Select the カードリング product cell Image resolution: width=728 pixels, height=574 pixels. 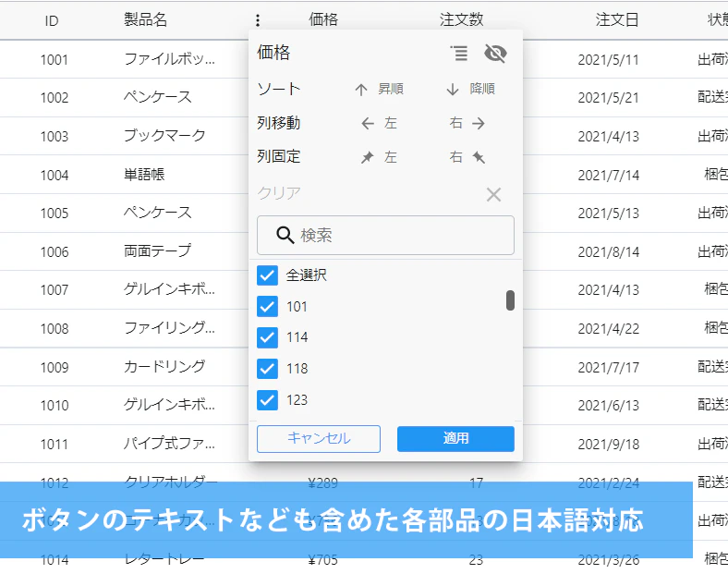click(x=164, y=367)
